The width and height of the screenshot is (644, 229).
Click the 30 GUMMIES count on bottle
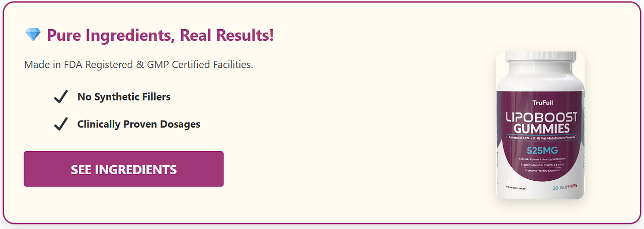point(564,188)
